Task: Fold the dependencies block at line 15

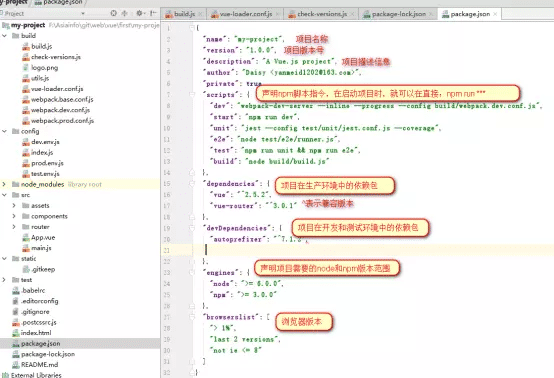Action: coord(192,184)
